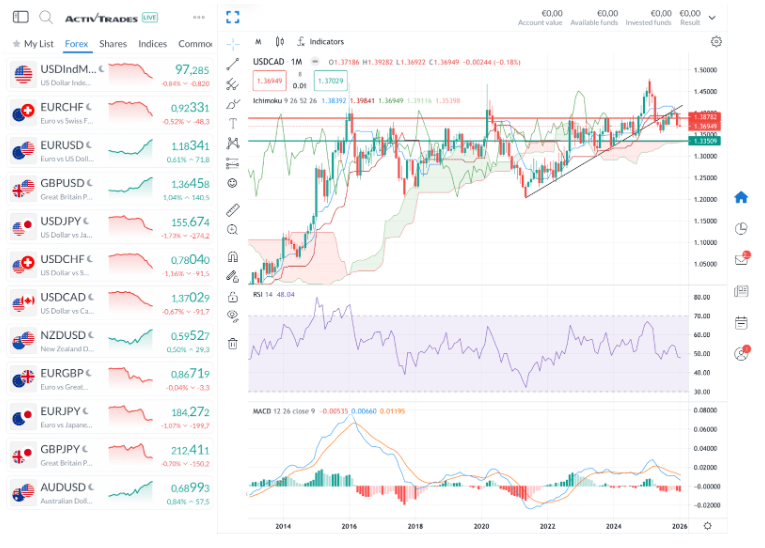765x548 pixels.
Task: Click the red sell price 1.36949 button
Action: click(270, 81)
